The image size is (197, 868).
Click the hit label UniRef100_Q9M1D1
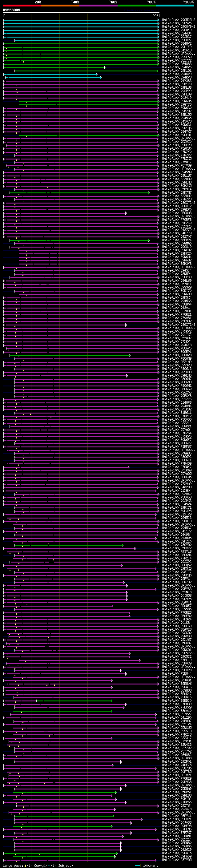point(177,71)
